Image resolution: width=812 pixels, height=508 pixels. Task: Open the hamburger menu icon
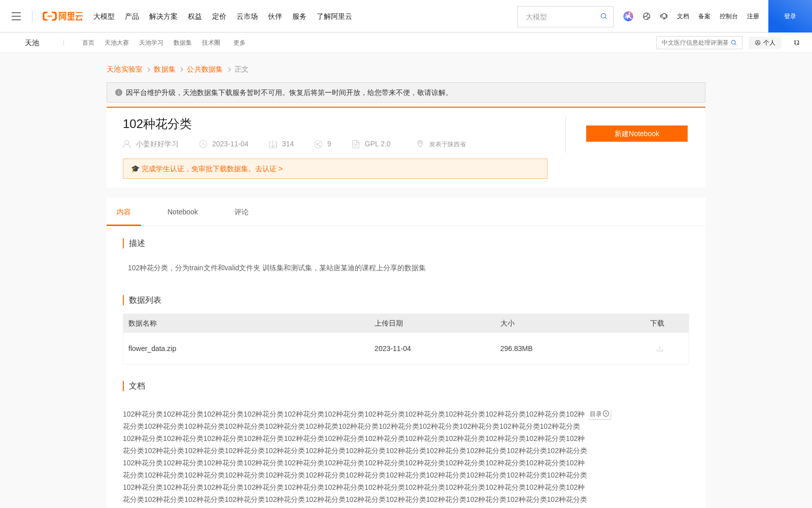click(x=16, y=16)
